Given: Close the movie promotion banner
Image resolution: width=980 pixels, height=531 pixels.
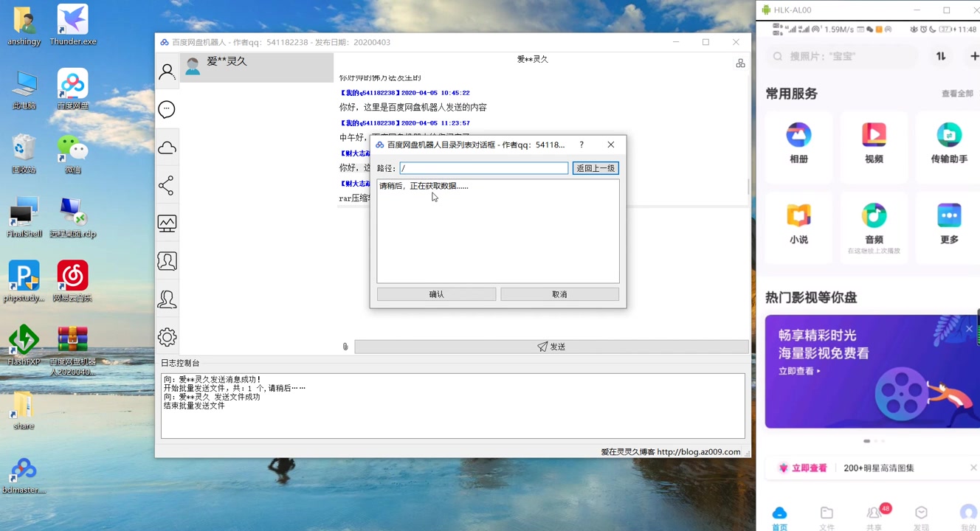Looking at the screenshot, I should click(x=969, y=329).
